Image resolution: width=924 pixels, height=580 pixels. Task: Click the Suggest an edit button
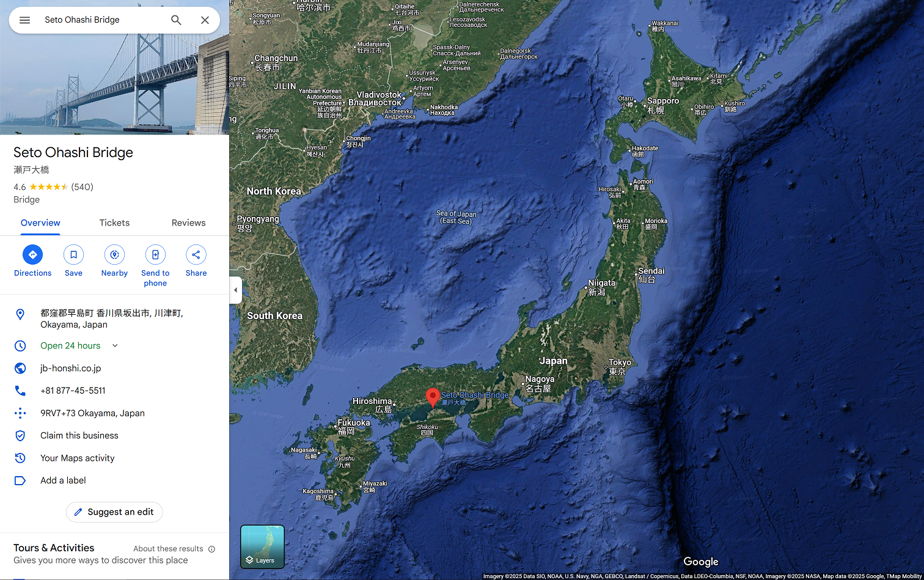(x=114, y=512)
